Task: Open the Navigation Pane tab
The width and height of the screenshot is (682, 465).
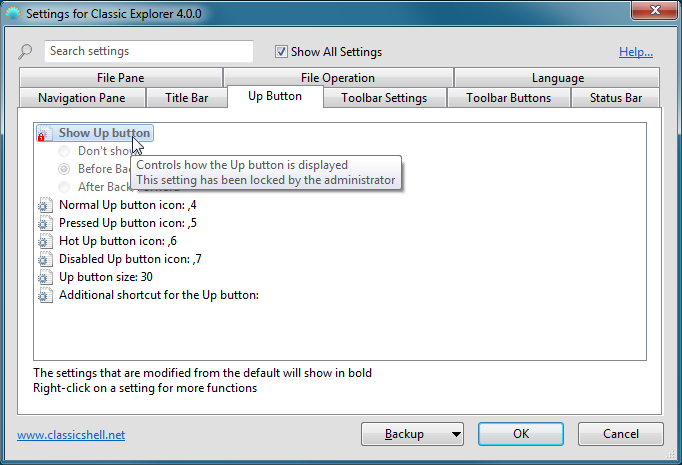Action: (x=82, y=98)
